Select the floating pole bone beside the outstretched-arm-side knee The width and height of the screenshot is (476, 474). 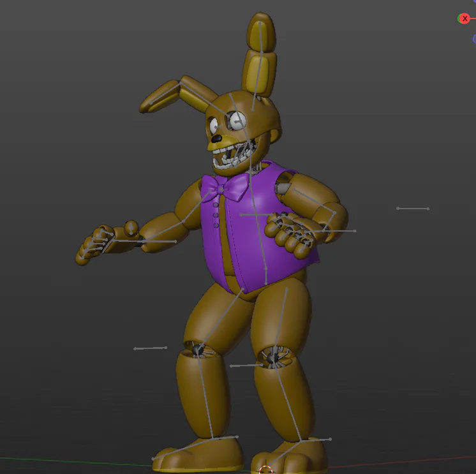[x=151, y=348]
